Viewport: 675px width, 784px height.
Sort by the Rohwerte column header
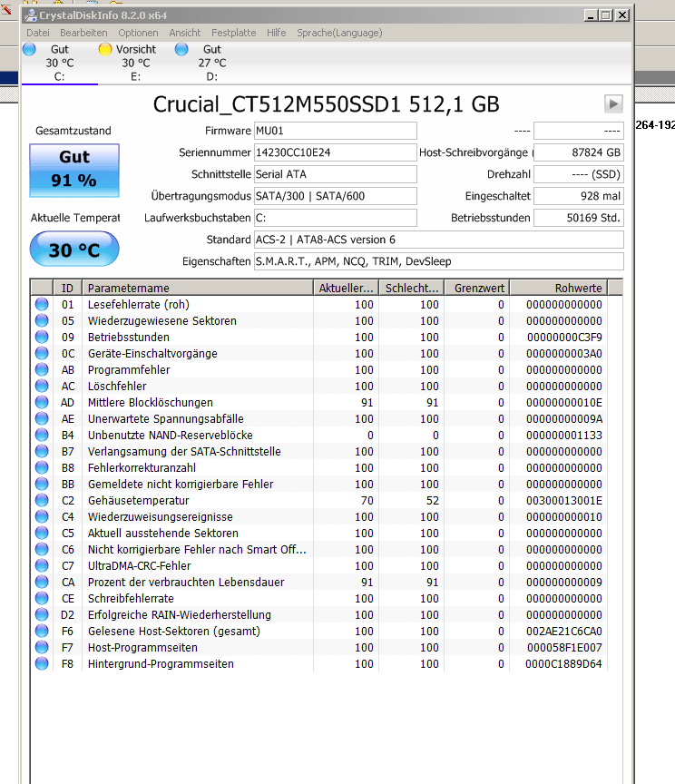click(x=559, y=288)
